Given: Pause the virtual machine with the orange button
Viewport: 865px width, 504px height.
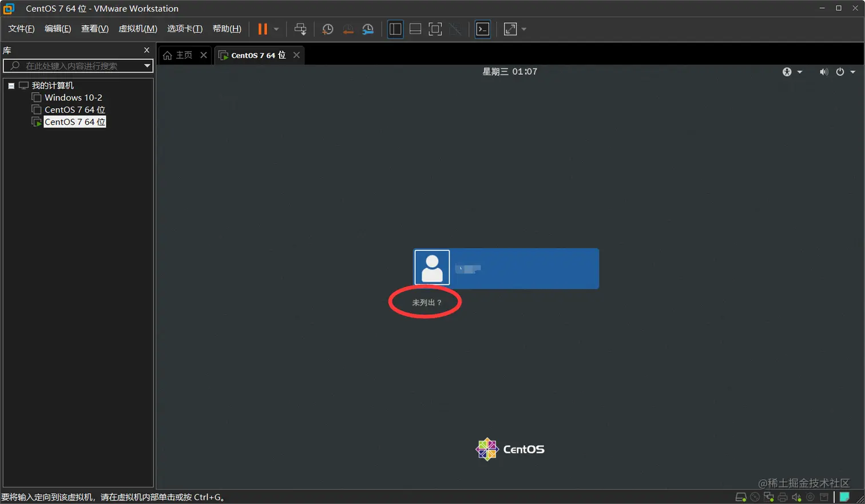Looking at the screenshot, I should coord(263,29).
